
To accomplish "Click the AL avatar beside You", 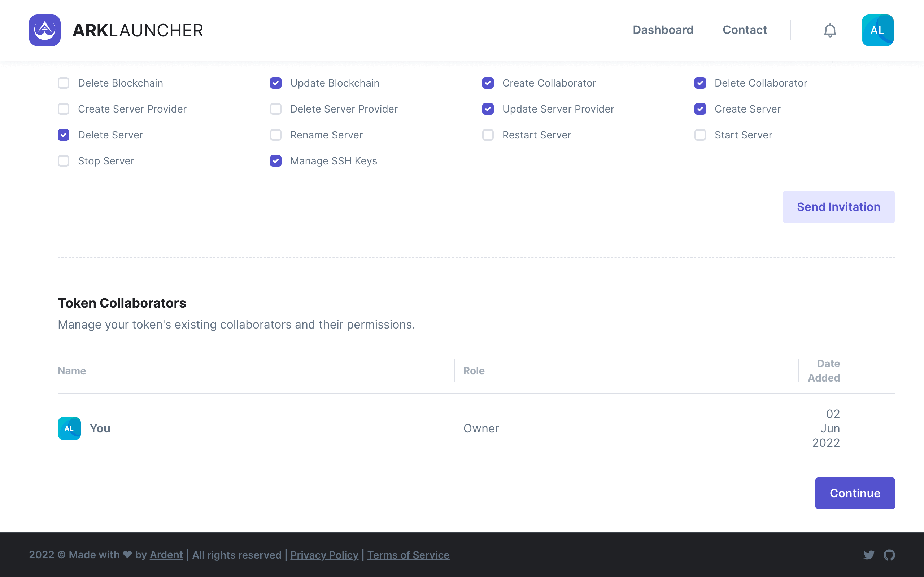I will (69, 428).
